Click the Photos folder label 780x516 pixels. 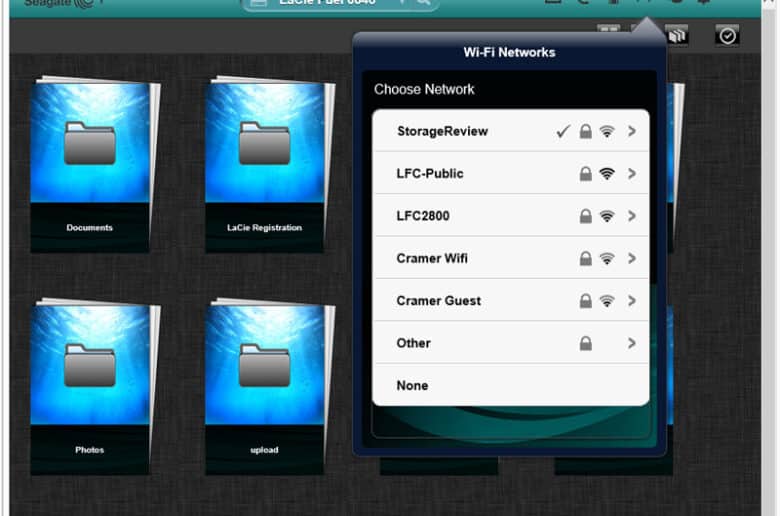(x=90, y=450)
